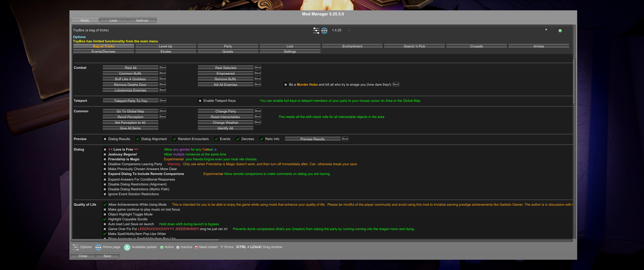The width and height of the screenshot is (644, 270).
Task: Disable Allow Achievements While Using Mods
Action: click(x=105, y=205)
